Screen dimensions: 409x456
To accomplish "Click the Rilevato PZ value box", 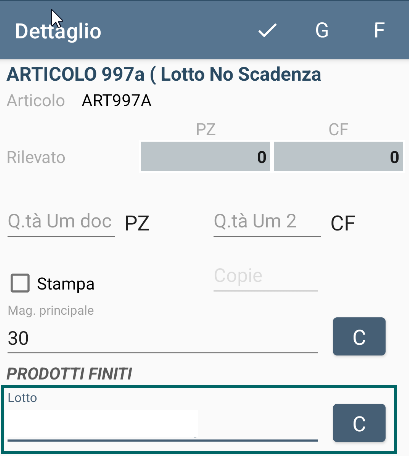I will [205, 157].
